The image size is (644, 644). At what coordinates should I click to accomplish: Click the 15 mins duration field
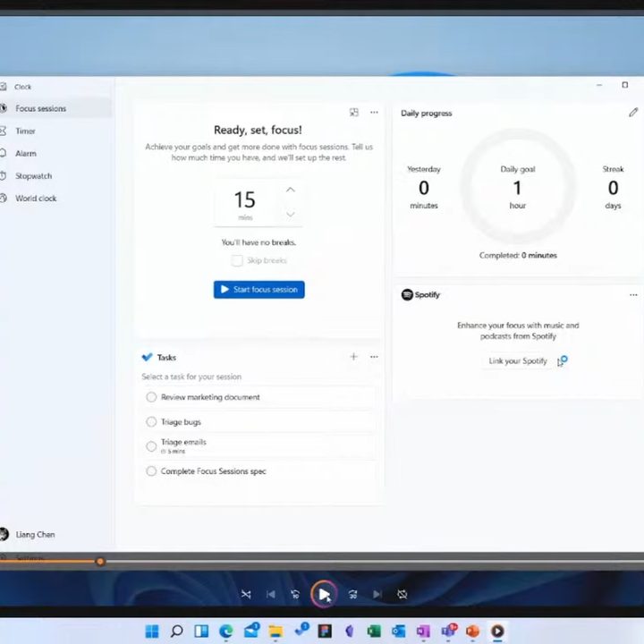point(245,203)
